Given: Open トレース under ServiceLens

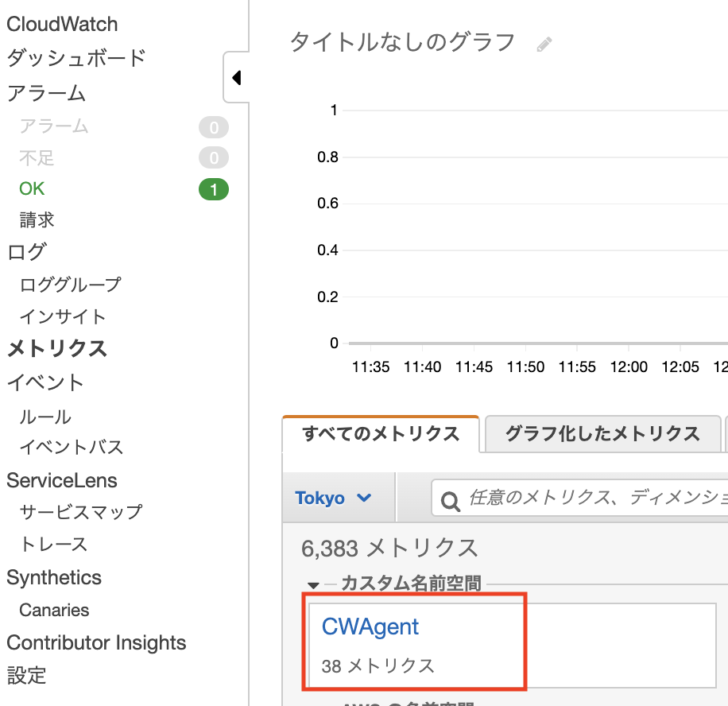Looking at the screenshot, I should point(53,544).
